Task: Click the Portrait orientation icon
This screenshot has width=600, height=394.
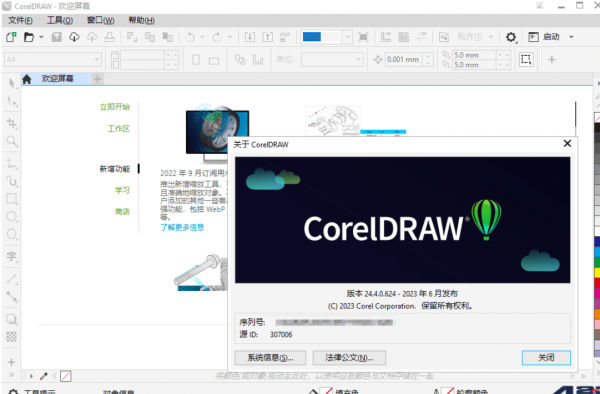Action: tap(196, 60)
